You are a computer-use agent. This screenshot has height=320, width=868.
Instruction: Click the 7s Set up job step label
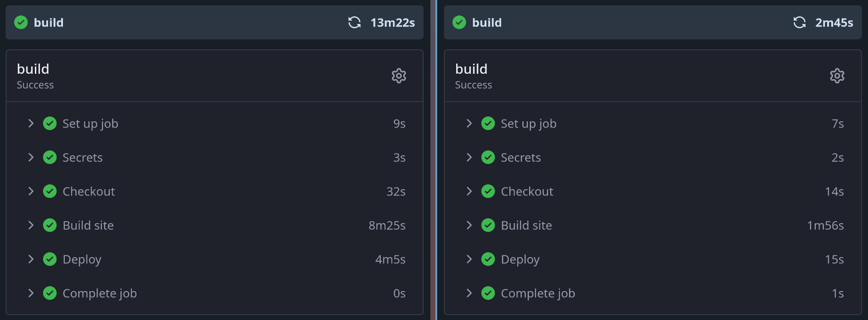528,124
